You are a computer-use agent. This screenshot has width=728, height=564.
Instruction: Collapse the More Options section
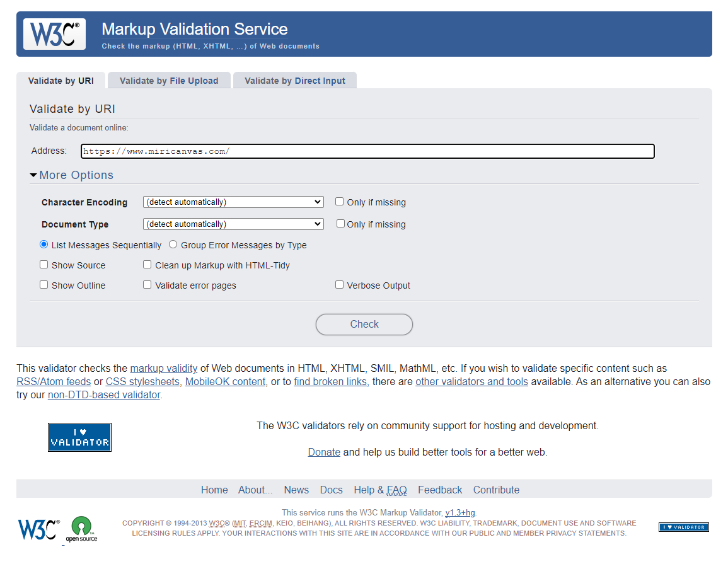[x=72, y=175]
